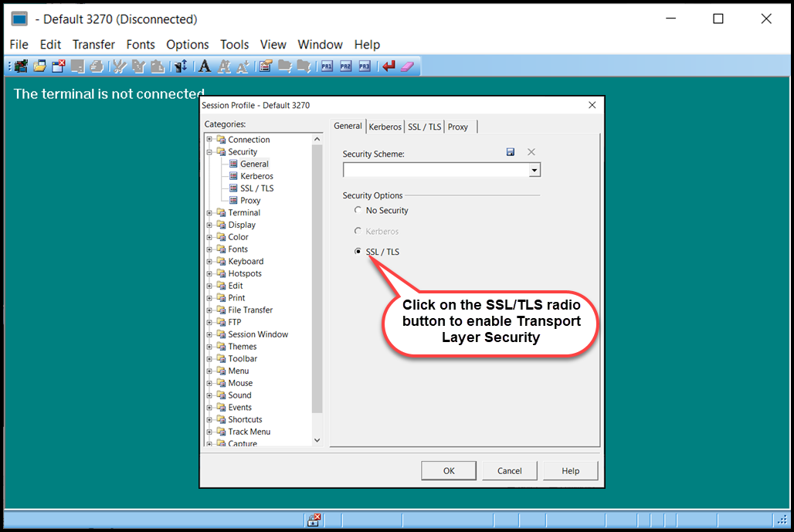Open the Security Scheme dropdown
This screenshot has width=794, height=532.
[534, 170]
